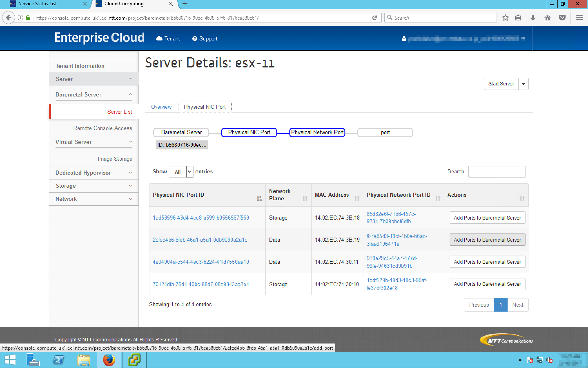The width and height of the screenshot is (588, 368).
Task: Click the site information icon
Action: (21, 18)
